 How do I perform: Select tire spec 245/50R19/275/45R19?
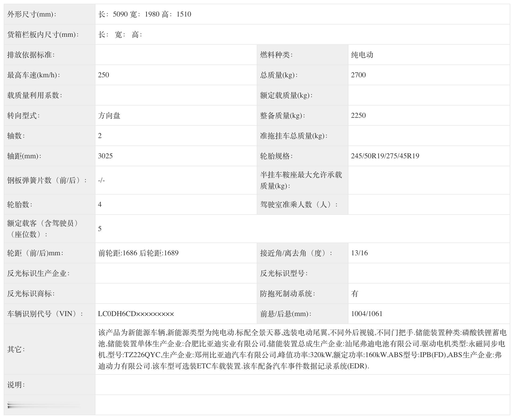[x=385, y=156]
